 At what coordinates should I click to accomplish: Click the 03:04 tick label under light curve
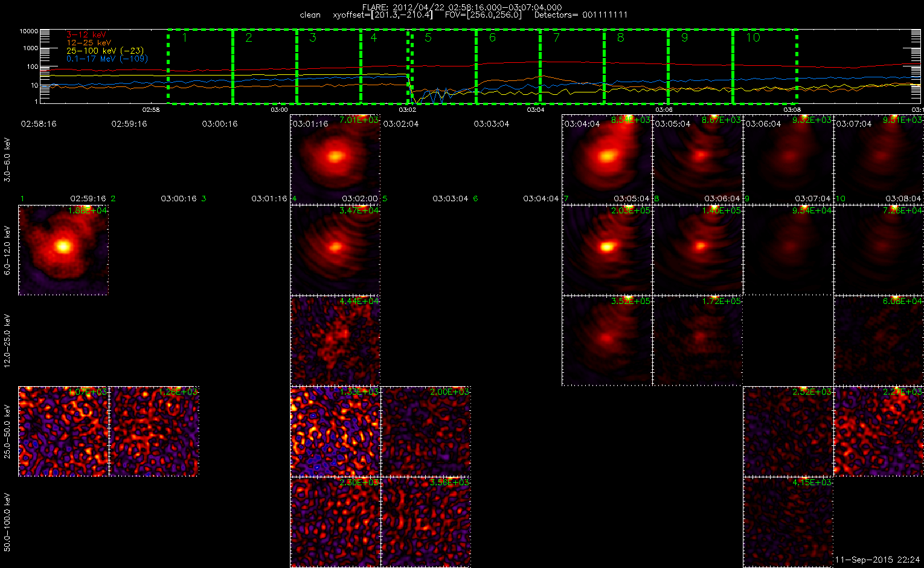[535, 110]
